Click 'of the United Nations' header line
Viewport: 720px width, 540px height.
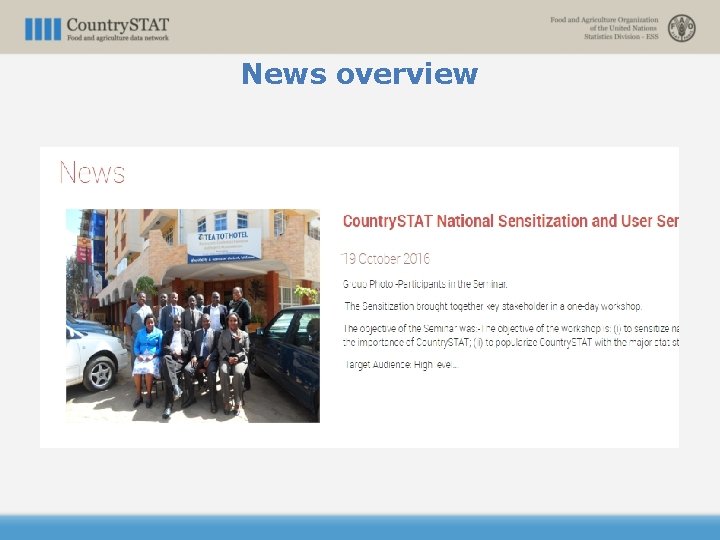[624, 28]
